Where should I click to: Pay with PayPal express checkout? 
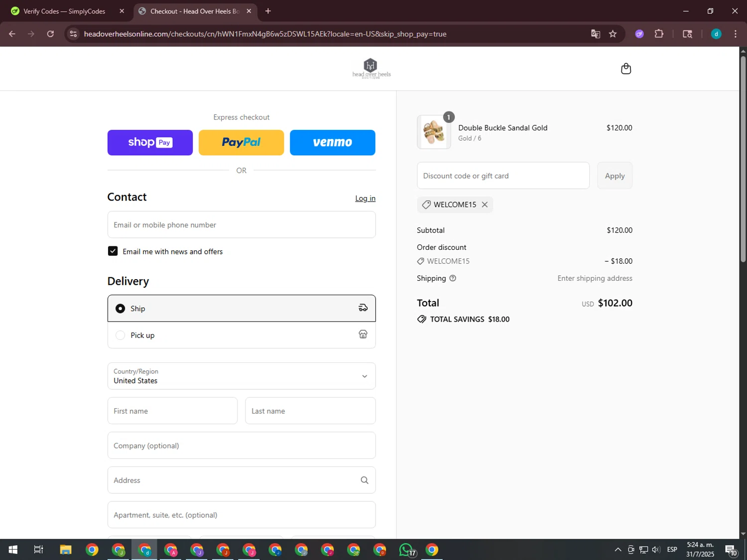242,142
